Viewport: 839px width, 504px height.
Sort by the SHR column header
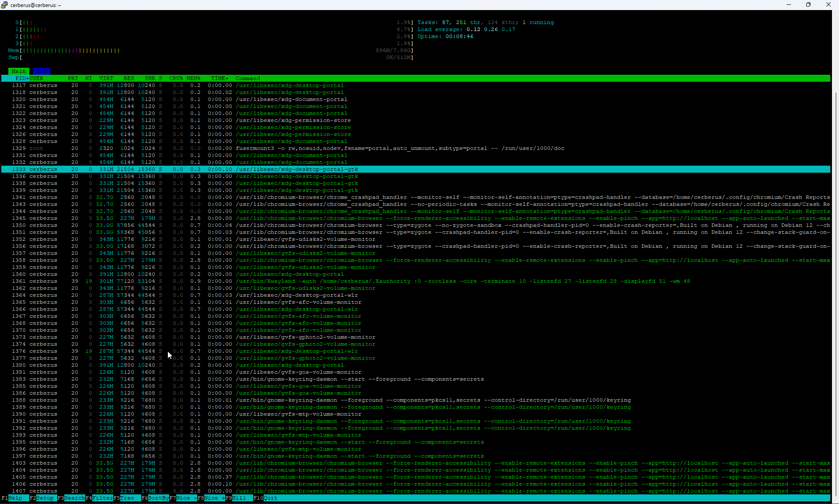[x=150, y=78]
